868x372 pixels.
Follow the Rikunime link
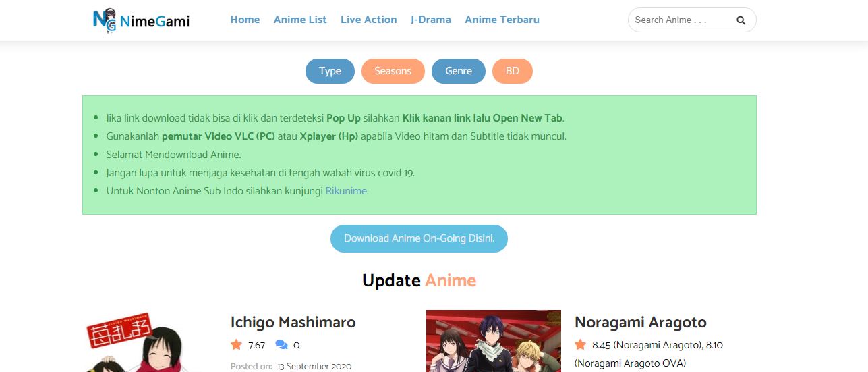click(x=346, y=191)
